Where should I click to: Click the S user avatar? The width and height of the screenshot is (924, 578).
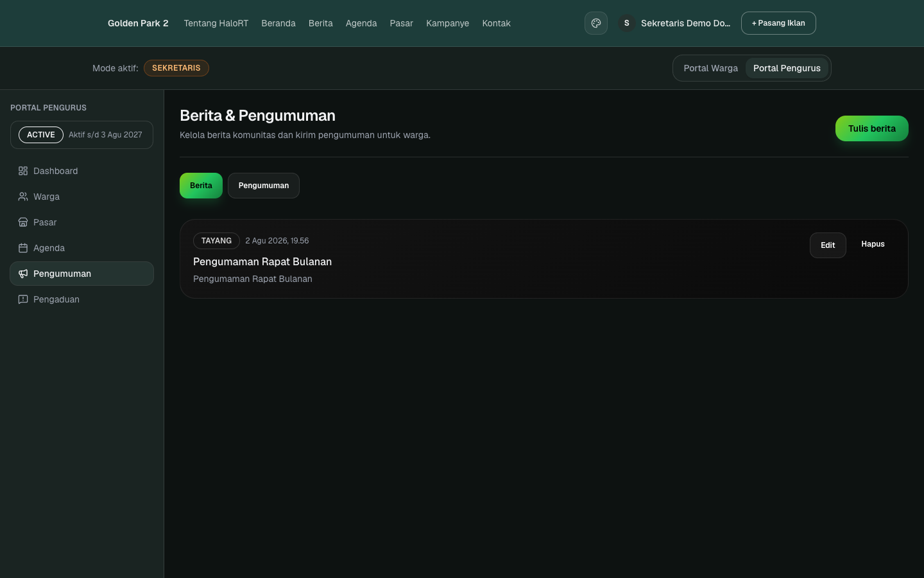point(627,23)
